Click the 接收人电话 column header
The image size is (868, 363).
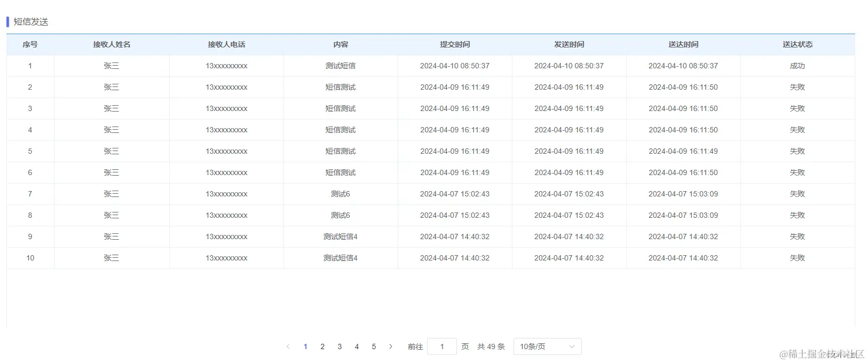pos(226,44)
